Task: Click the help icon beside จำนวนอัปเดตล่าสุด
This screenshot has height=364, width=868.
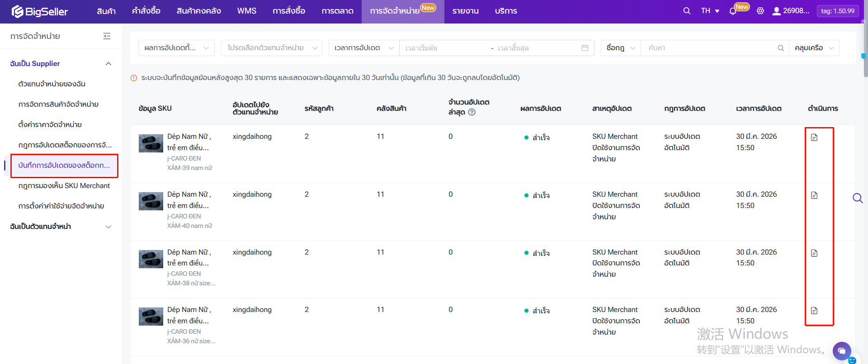Action: 472,112
